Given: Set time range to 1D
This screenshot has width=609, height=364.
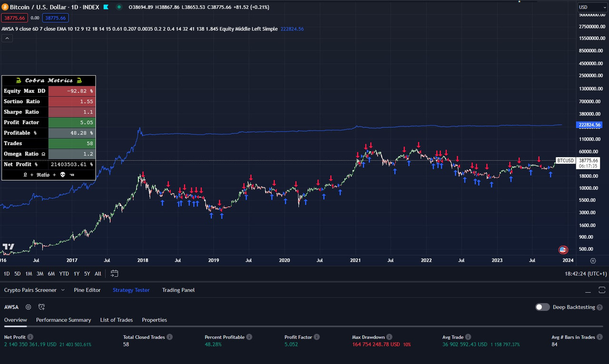Looking at the screenshot, I should 7,274.
